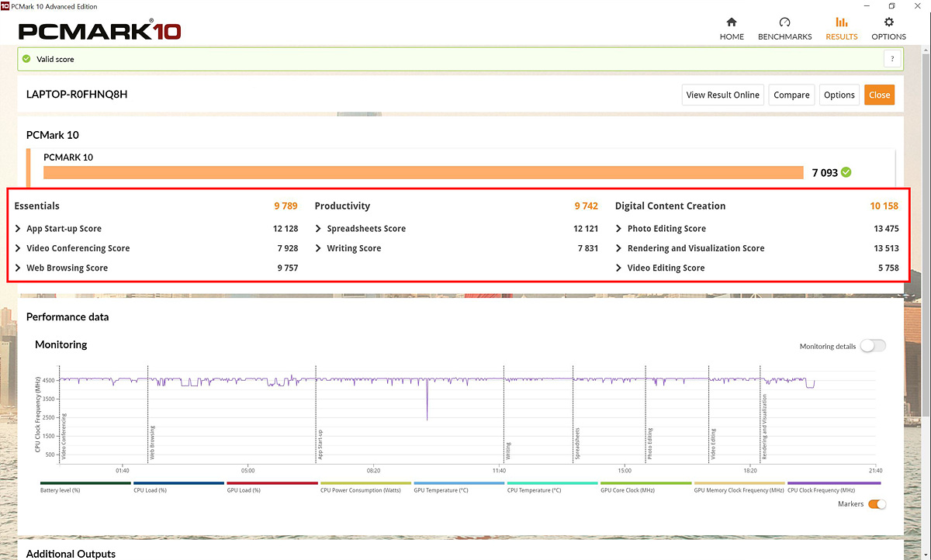This screenshot has width=931, height=560.
Task: Open the Results tab
Action: (841, 29)
